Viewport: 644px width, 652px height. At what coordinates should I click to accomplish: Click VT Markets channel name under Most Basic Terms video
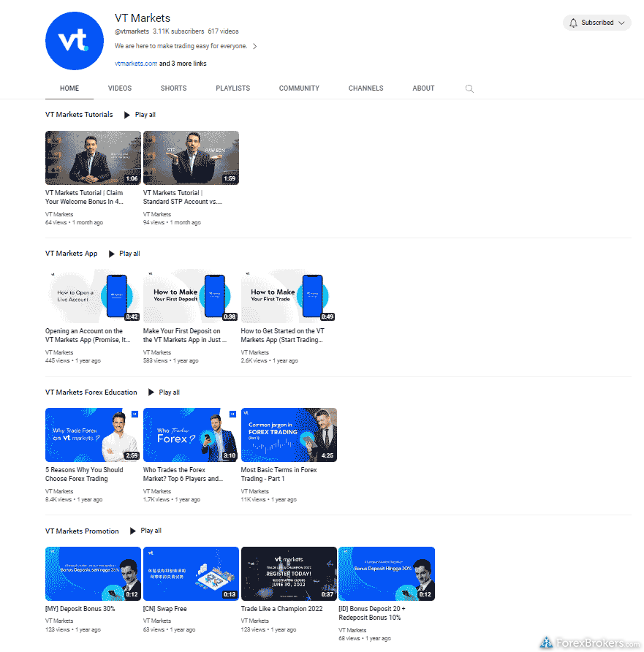[255, 491]
